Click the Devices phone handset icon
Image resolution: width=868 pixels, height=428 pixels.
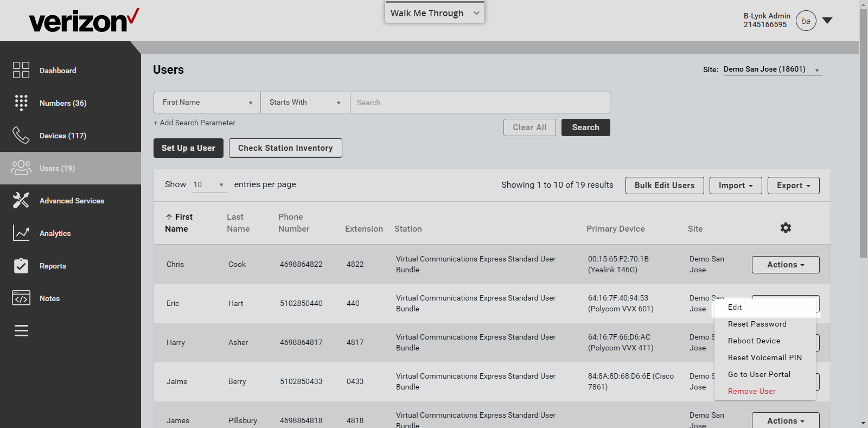[21, 135]
